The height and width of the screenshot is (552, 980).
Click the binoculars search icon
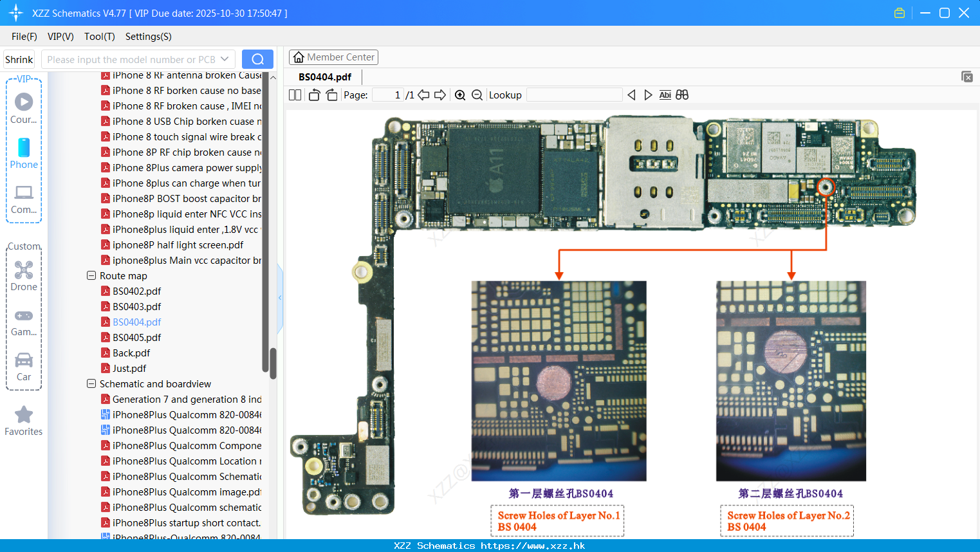pyautogui.click(x=682, y=95)
